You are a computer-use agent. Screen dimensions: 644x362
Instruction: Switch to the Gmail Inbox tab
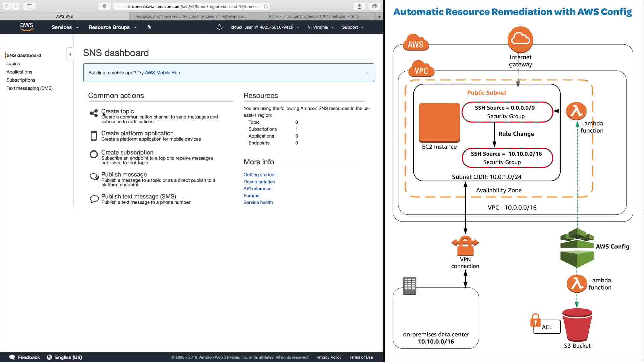tap(315, 16)
